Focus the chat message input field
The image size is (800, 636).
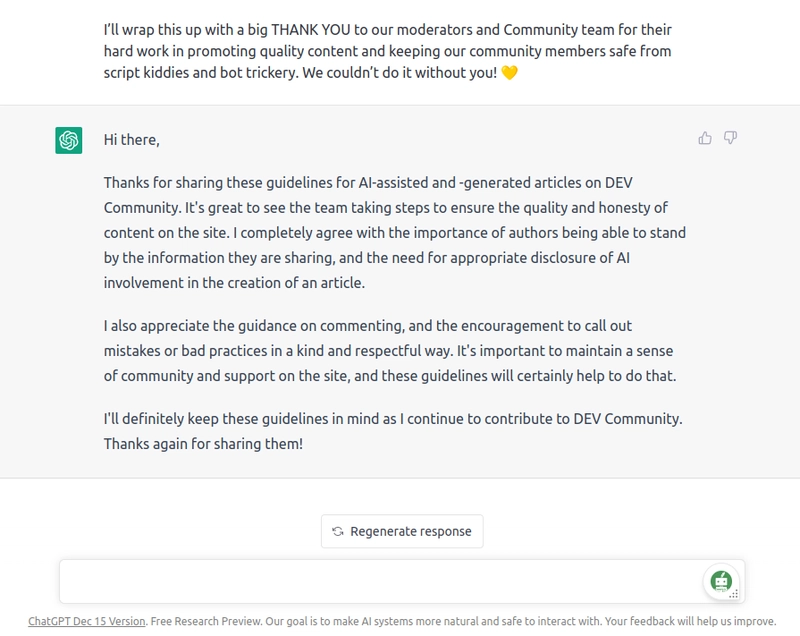380,581
